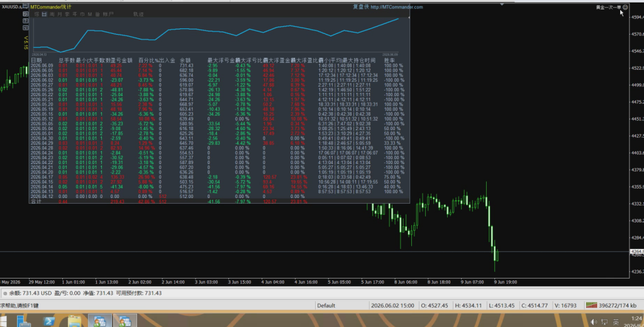Open the File Explorer folder in taskbar

click(74, 321)
